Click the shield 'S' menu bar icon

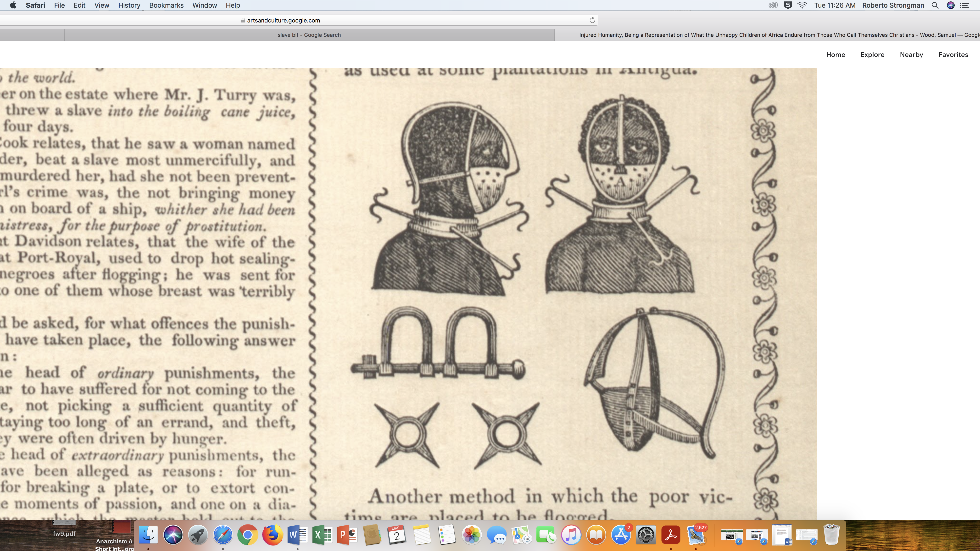788,5
